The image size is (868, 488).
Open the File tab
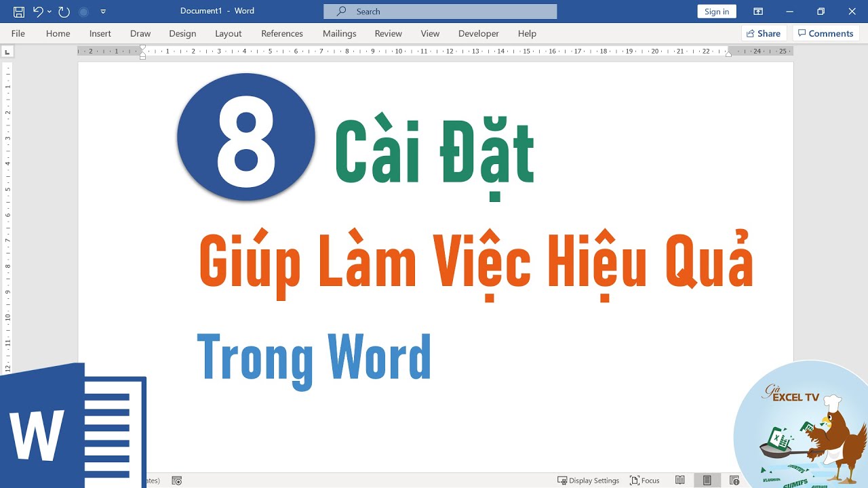pyautogui.click(x=18, y=33)
